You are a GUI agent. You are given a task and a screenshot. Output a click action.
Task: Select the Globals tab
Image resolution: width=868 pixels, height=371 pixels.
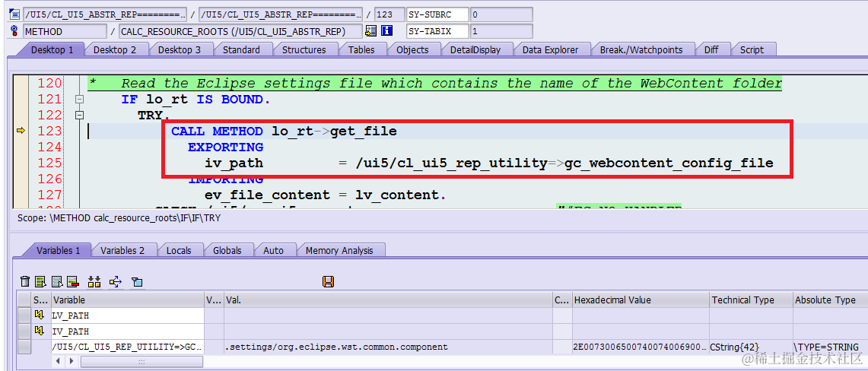pyautogui.click(x=227, y=250)
